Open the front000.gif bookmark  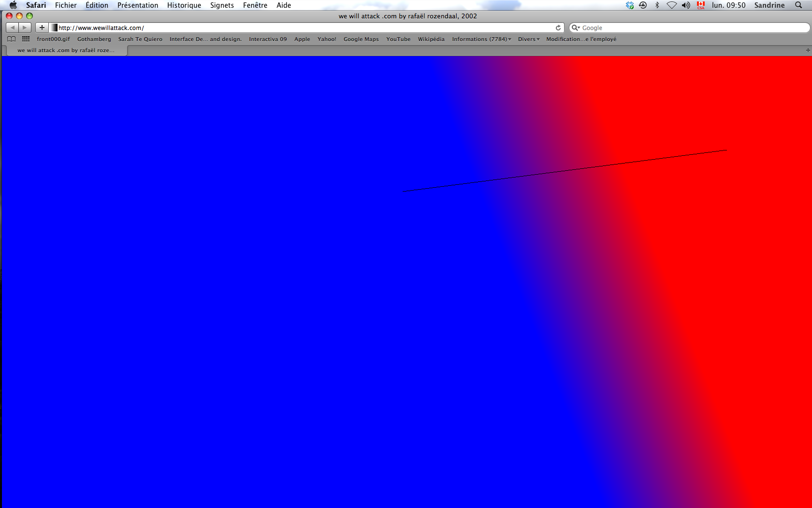pyautogui.click(x=53, y=39)
